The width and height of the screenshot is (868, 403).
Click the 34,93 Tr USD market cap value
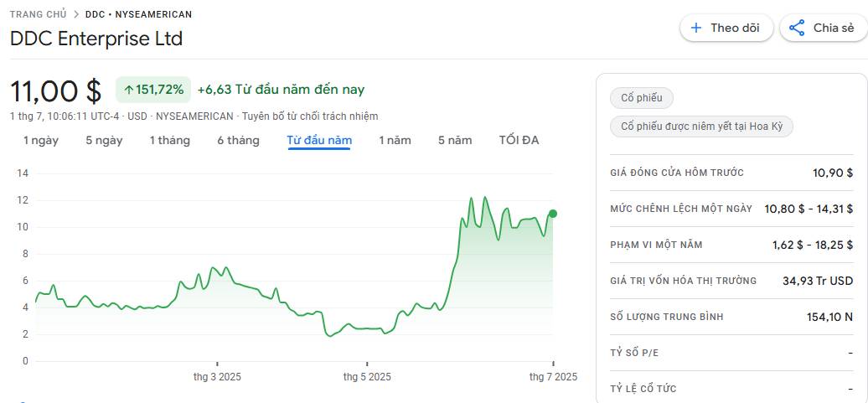tap(818, 281)
